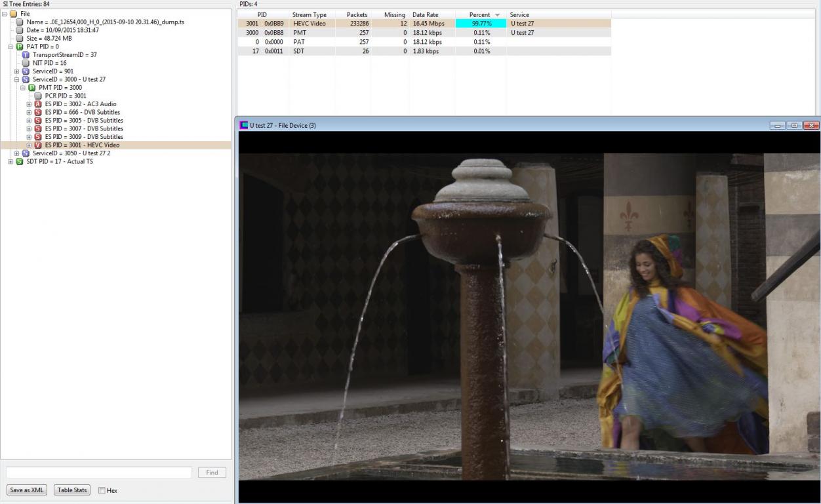Collapse ServiceID = 3000 - U test 27
The height and width of the screenshot is (504, 821).
(x=17, y=79)
